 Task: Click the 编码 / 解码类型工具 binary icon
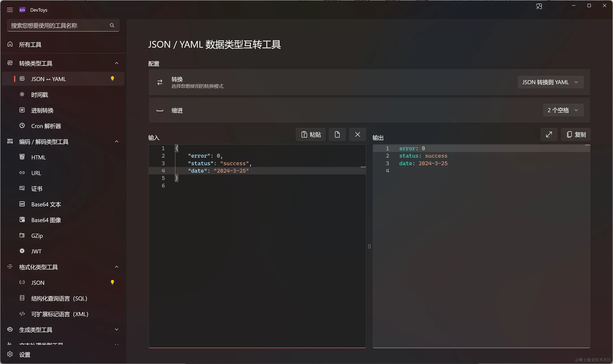coord(10,141)
